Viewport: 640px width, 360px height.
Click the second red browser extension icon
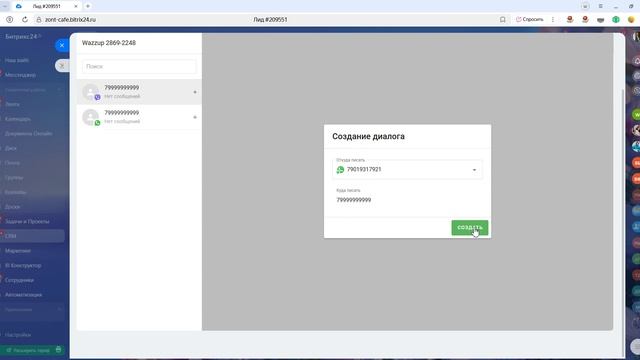pos(585,19)
